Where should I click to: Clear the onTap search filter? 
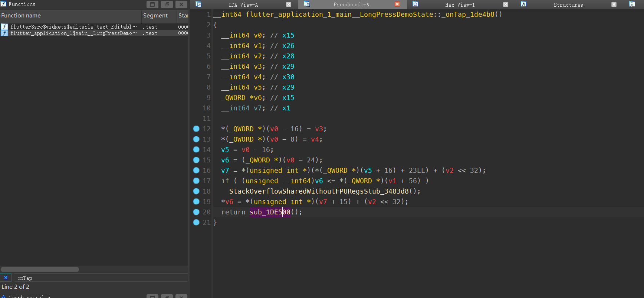point(6,278)
